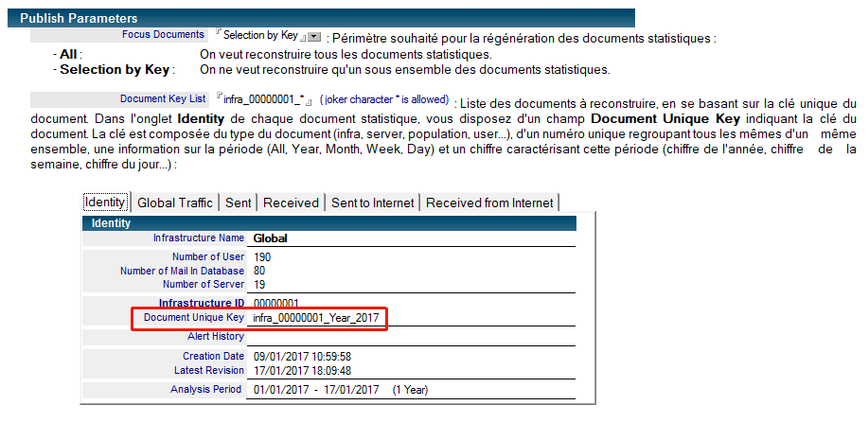Viewport: 868px width, 423px height.
Task: Click the Document Key List label
Action: coord(163,99)
